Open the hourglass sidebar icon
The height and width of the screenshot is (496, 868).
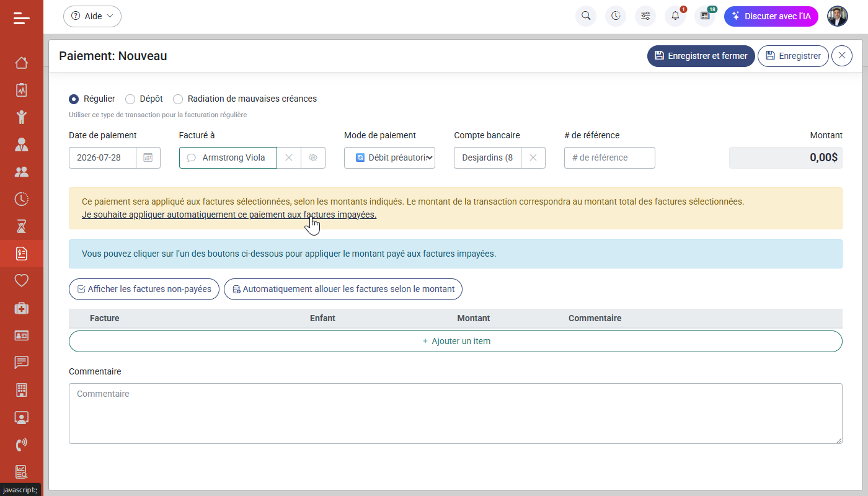click(22, 226)
